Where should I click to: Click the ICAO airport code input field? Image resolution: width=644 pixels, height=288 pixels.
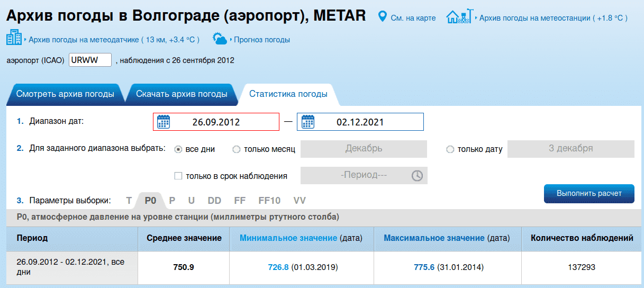point(90,60)
